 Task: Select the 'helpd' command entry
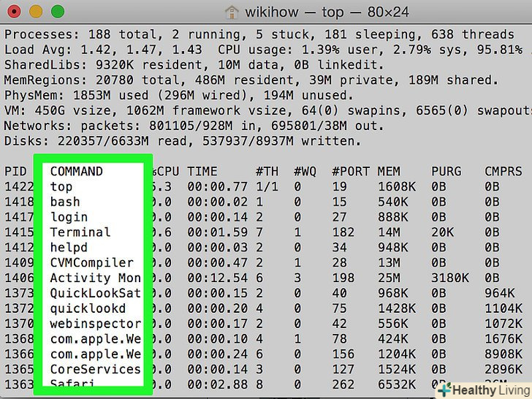69,248
